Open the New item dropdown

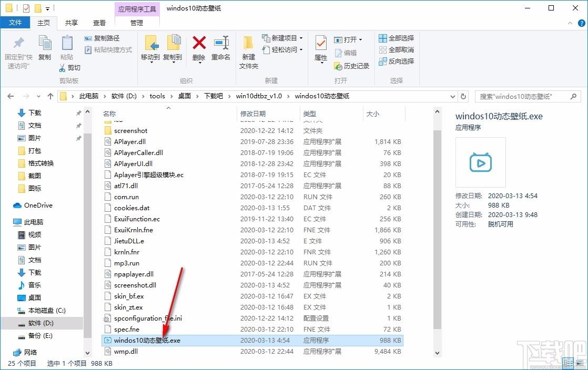(x=282, y=38)
